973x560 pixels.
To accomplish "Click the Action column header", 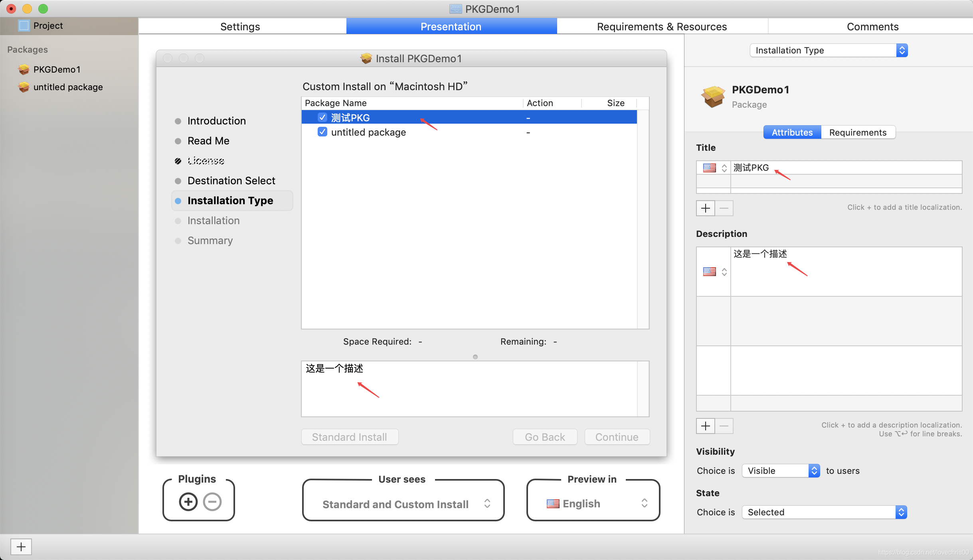I will click(552, 103).
